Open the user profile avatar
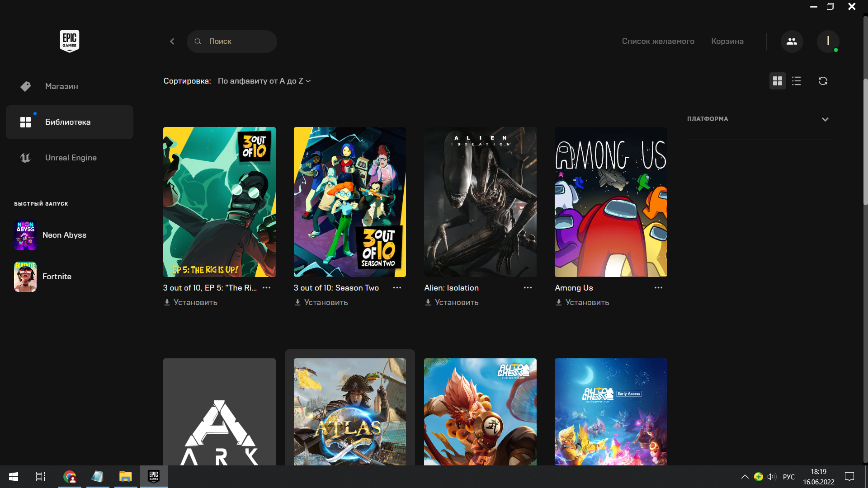868x488 pixels. (828, 41)
